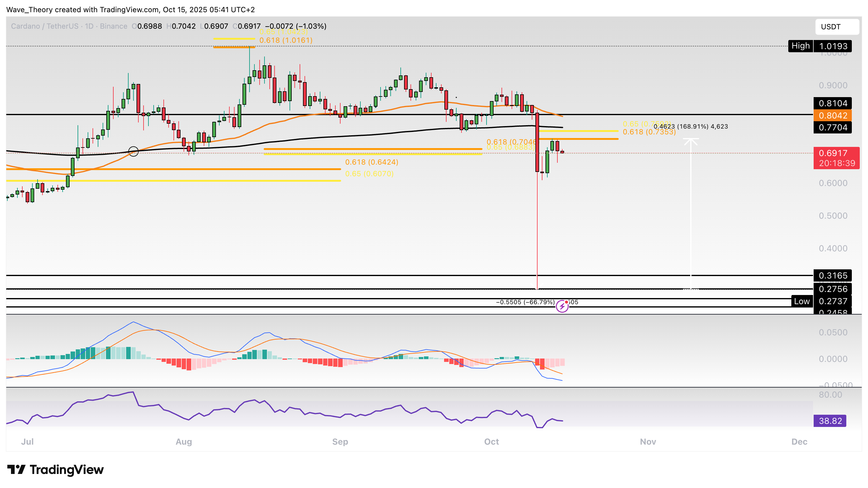Click the TradingView logo at bottom left
Viewport: 868px width, 488px height.
tap(56, 469)
